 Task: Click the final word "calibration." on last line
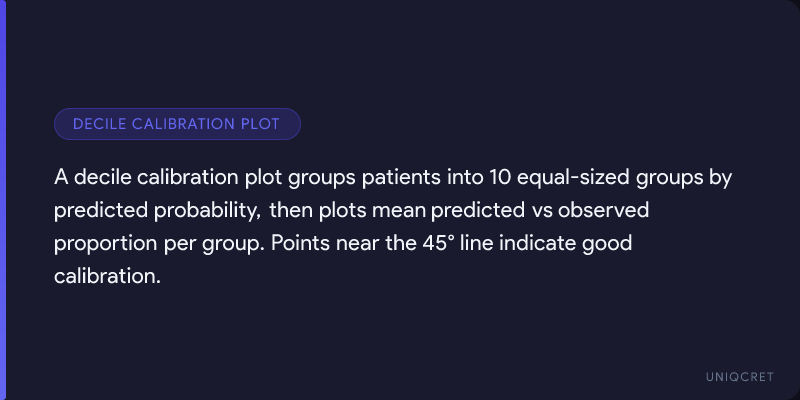[x=107, y=277]
